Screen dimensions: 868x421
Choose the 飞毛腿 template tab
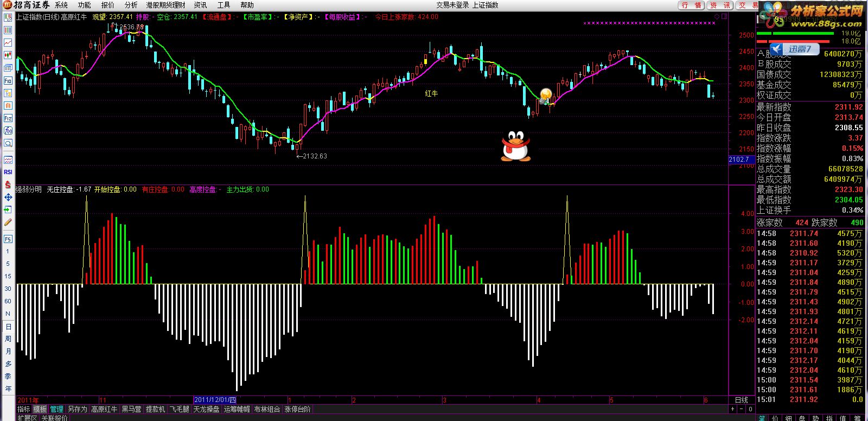180,409
